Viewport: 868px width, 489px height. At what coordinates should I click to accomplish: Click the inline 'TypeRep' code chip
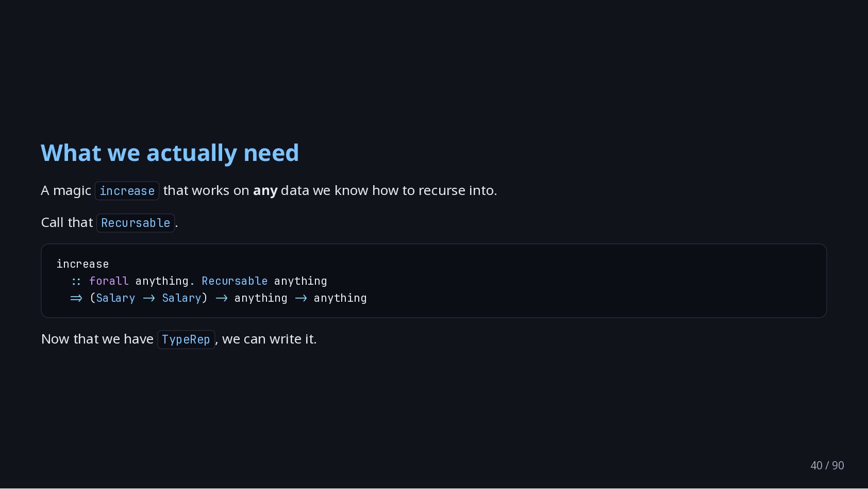(186, 339)
